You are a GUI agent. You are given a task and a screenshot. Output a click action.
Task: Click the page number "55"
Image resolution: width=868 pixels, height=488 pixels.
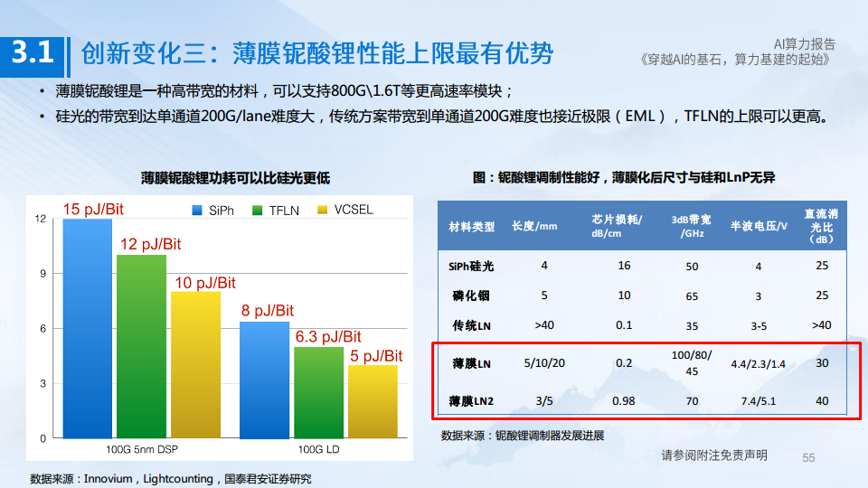point(808,457)
